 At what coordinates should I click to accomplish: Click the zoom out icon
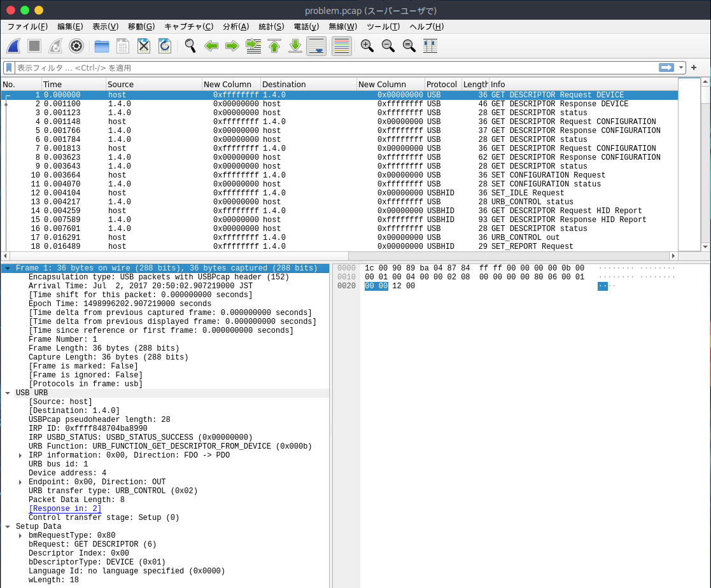click(388, 46)
